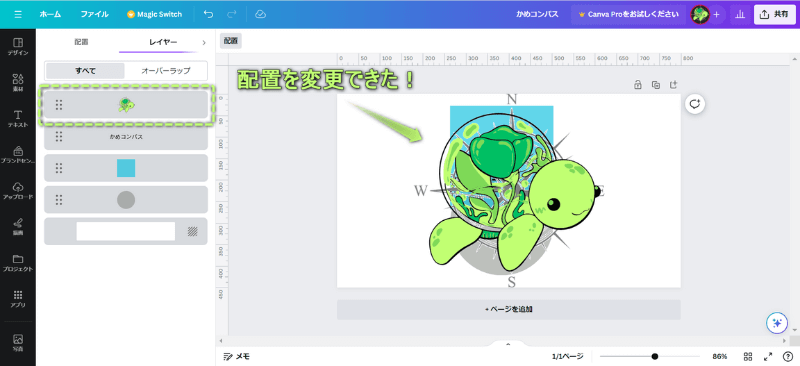Image resolution: width=800 pixels, height=366 pixels.
Task: Expand the layers panel chevron arrow
Action: [204, 42]
